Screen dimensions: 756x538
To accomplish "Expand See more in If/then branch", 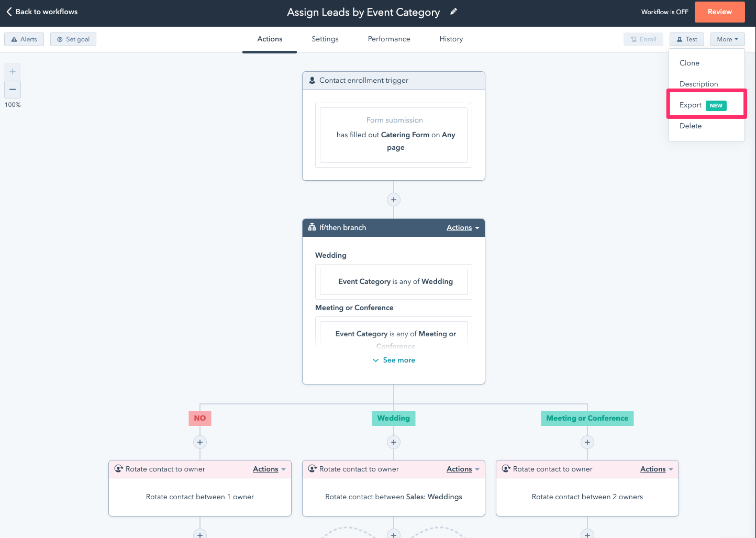I will [x=394, y=360].
